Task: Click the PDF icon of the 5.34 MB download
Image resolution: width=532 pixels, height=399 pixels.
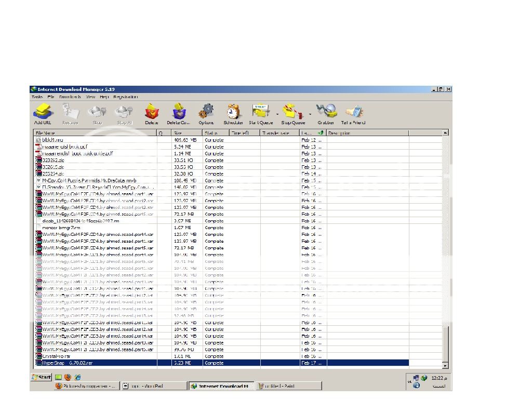Action: coord(38,147)
